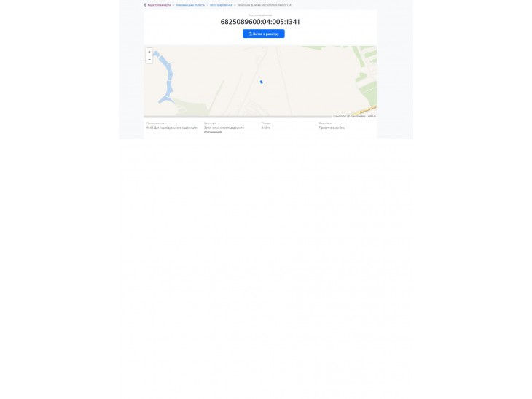This screenshot has height=399, width=532.
Task: Zoom out on the map
Action: click(149, 59)
